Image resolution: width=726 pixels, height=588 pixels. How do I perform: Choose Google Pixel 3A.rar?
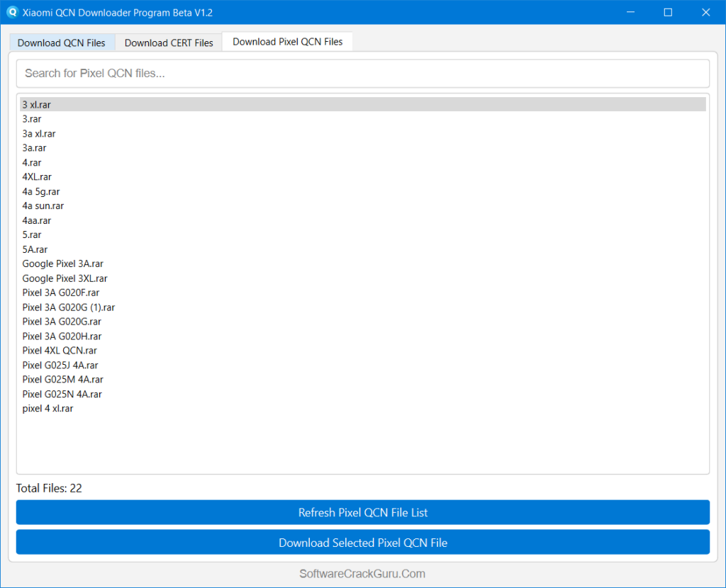(363, 264)
